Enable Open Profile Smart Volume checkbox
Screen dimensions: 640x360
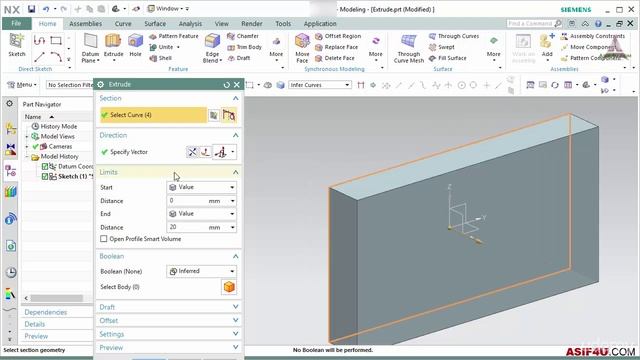(x=104, y=239)
